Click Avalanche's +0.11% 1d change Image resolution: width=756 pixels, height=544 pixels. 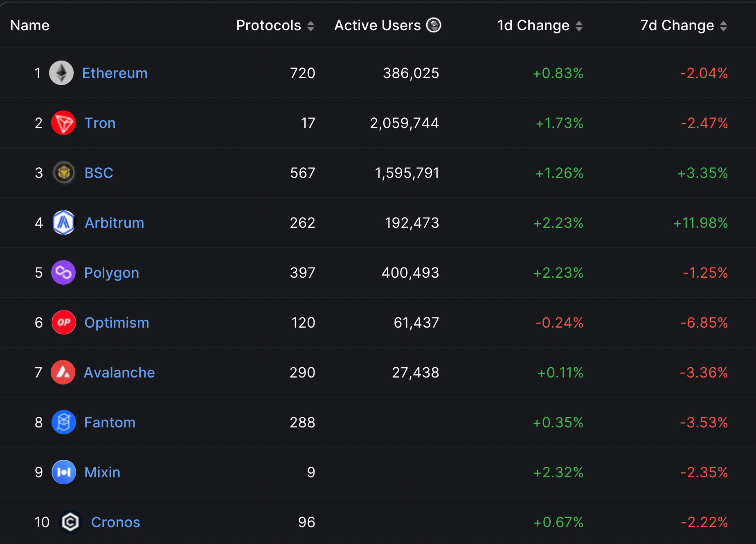point(560,373)
